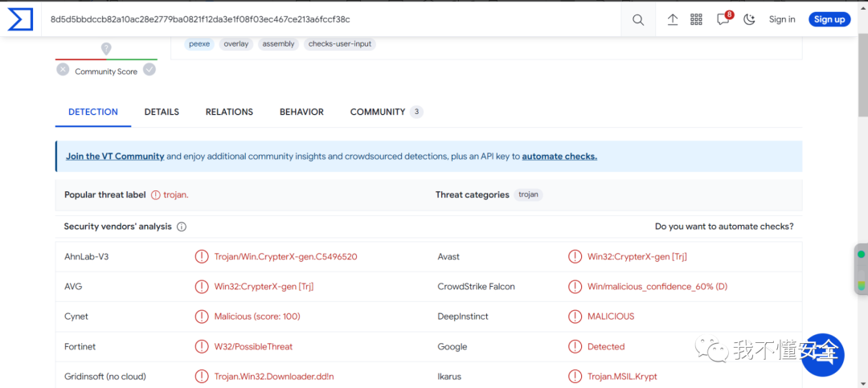
Task: Click the search magnifier icon
Action: (638, 20)
